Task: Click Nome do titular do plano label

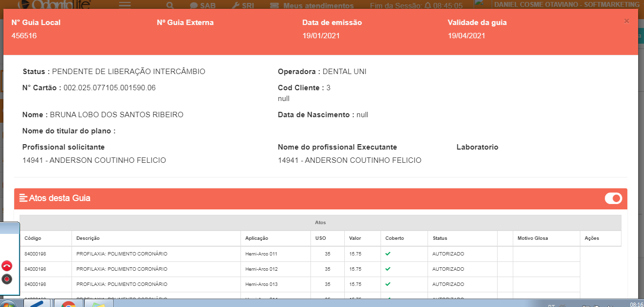Action: [x=69, y=131]
